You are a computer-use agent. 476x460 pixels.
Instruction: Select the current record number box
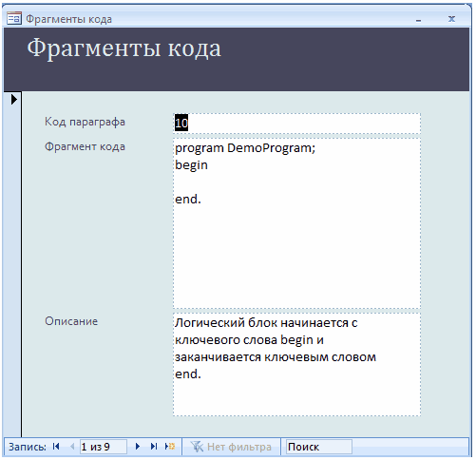[104, 447]
